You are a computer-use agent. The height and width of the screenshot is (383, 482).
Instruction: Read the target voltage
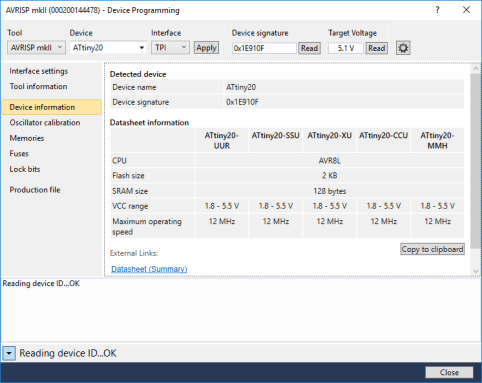(x=377, y=48)
